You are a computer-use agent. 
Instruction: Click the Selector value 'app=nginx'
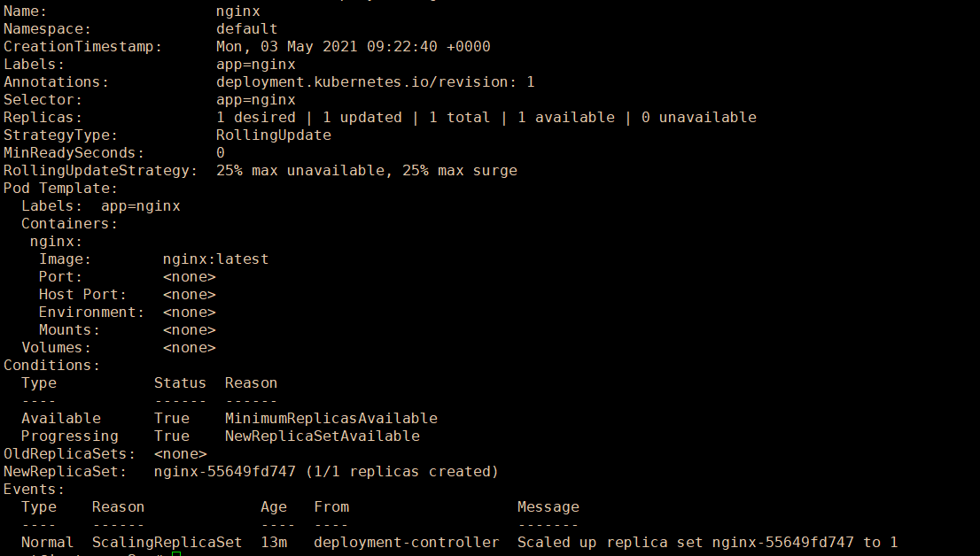click(255, 100)
